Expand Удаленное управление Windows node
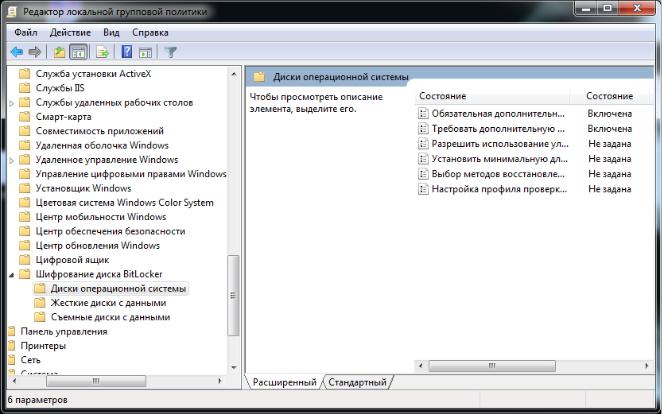 (12, 160)
